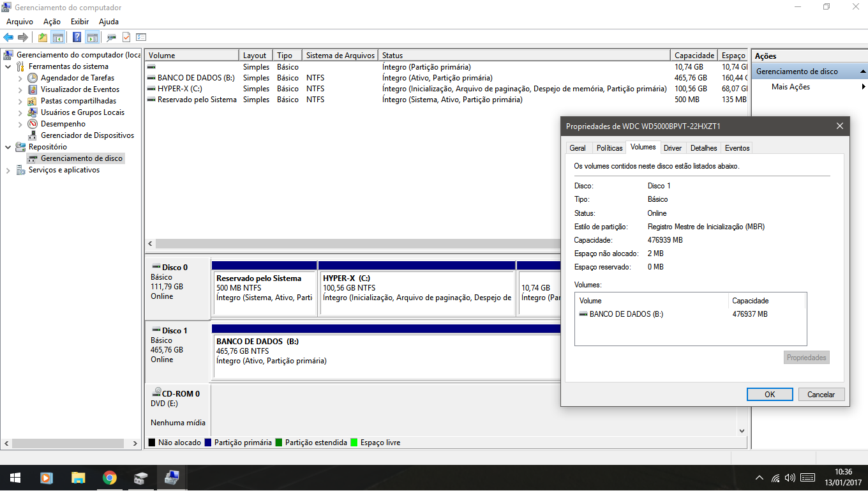The width and height of the screenshot is (868, 493).
Task: Select the BANCO DE DADOS (B:) partition block
Action: click(x=386, y=351)
